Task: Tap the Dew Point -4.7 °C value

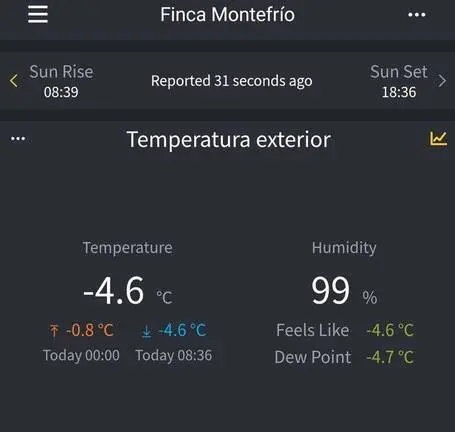Action: click(390, 357)
